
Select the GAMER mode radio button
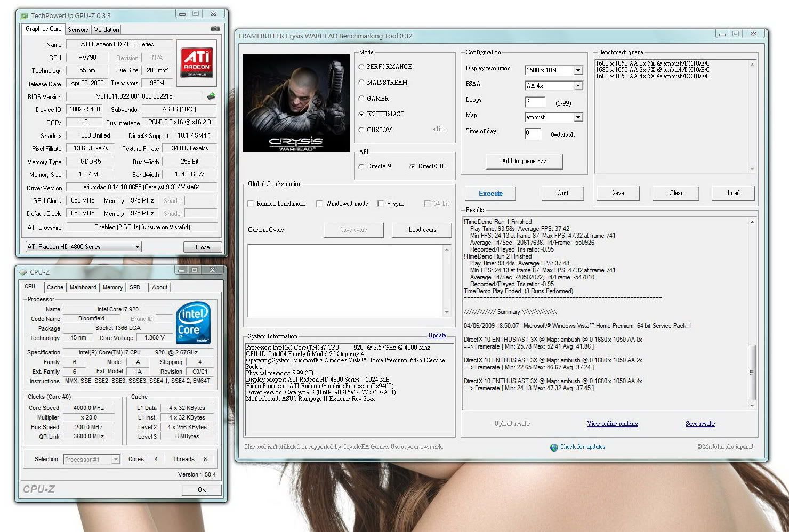click(x=361, y=99)
